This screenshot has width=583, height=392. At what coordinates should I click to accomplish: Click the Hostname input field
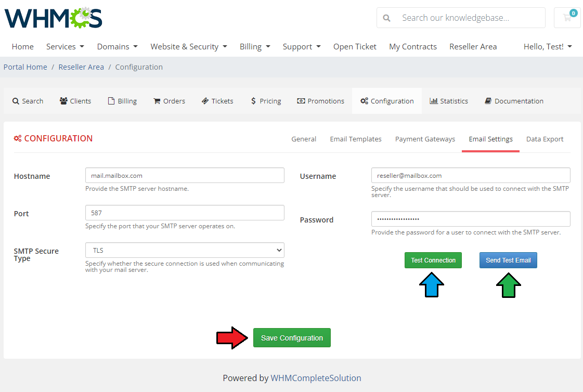pyautogui.click(x=185, y=175)
